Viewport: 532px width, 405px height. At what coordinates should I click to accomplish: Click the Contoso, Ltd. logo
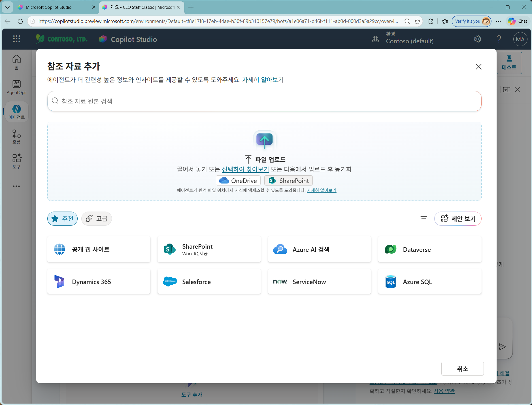click(62, 39)
